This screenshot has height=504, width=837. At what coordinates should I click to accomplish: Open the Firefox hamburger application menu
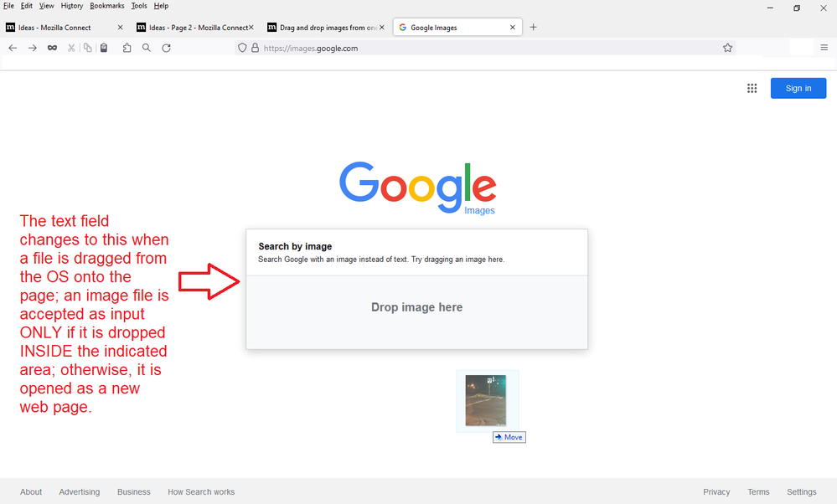coord(824,49)
